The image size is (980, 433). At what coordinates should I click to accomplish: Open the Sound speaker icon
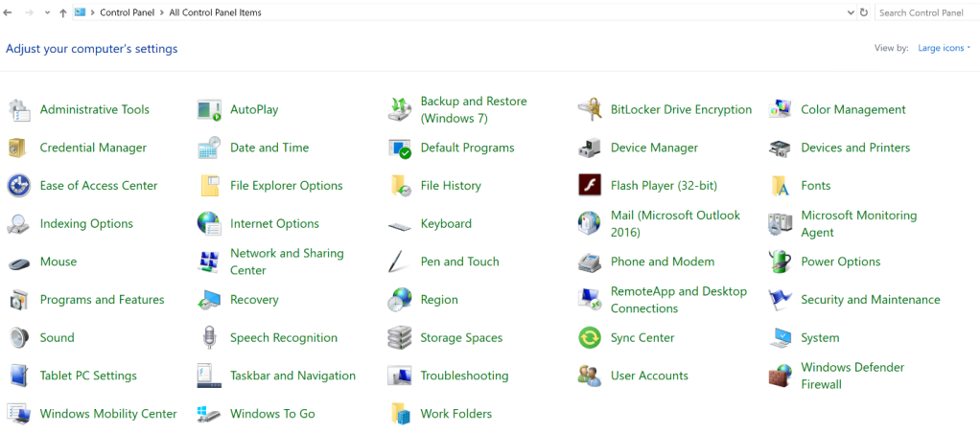18,337
